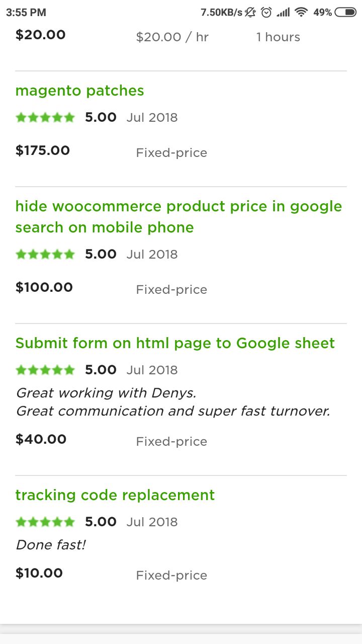Tap the $100.00 Fixed-price label
Viewport: 362px width, 644px height.
point(171,290)
